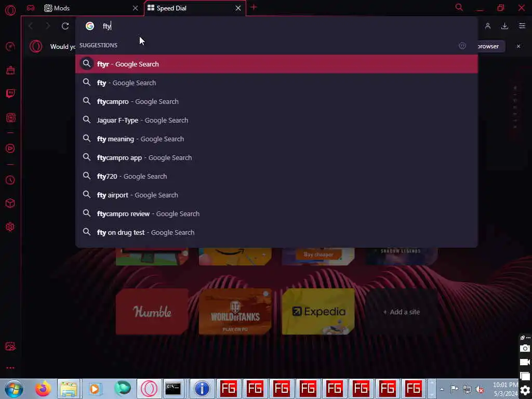Open Easy Setup sliders icon
This screenshot has height=399, width=532.
(522, 26)
